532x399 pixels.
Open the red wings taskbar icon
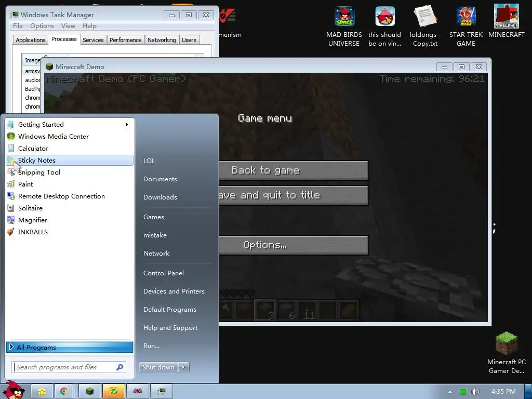[x=137, y=392]
